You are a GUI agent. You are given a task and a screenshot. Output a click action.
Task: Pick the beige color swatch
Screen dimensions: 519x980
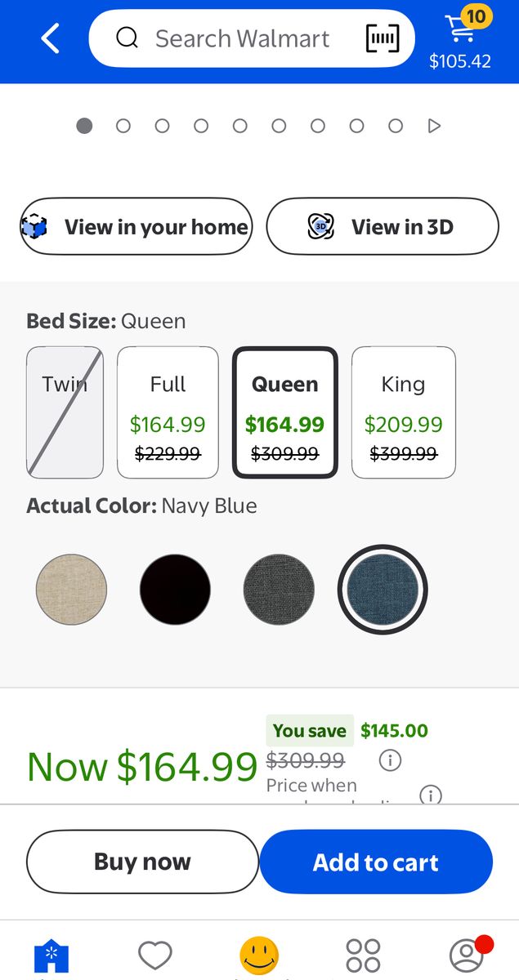[72, 589]
